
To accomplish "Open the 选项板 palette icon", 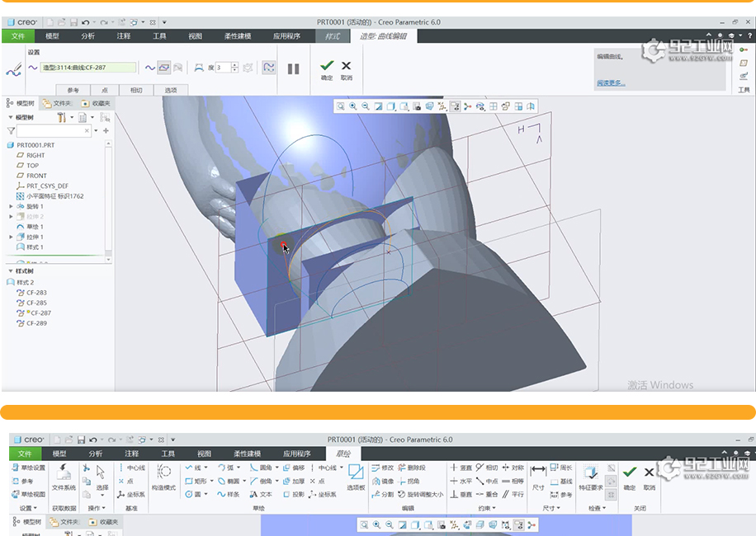I will [x=356, y=477].
